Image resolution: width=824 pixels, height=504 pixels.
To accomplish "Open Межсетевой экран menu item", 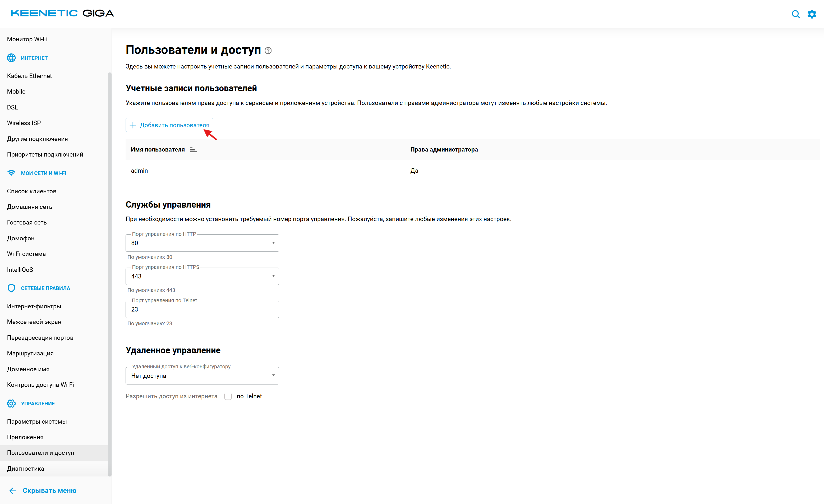I will (34, 322).
